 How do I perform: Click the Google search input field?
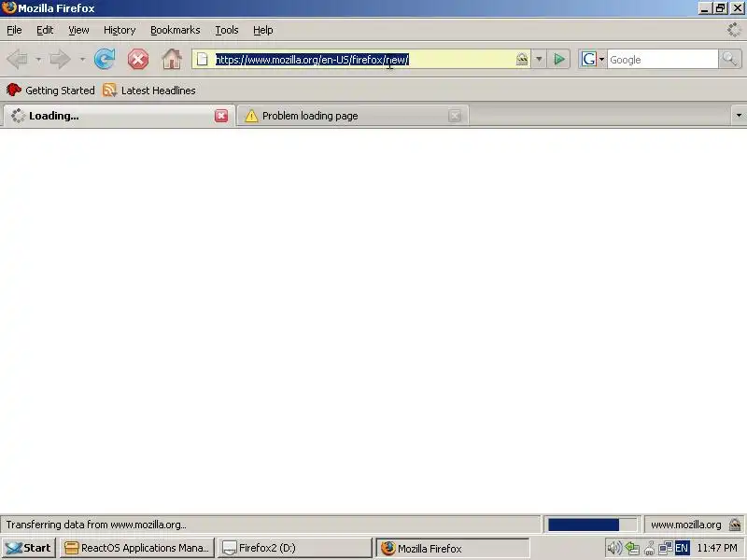[x=662, y=60]
